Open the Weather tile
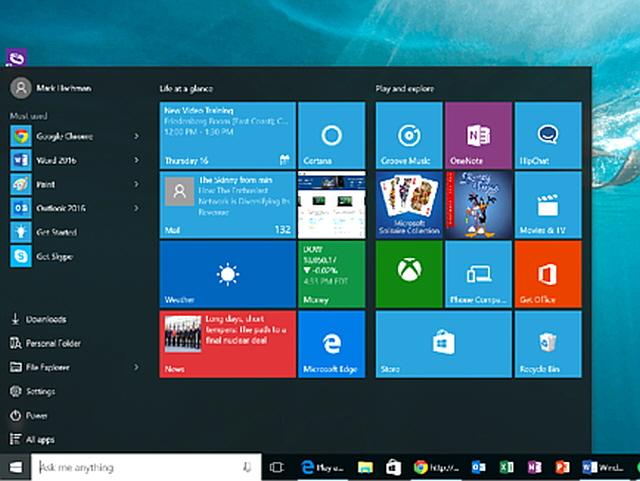 click(x=227, y=274)
